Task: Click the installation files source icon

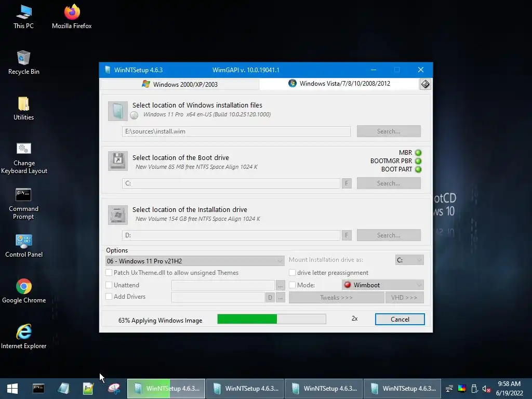Action: click(118, 111)
